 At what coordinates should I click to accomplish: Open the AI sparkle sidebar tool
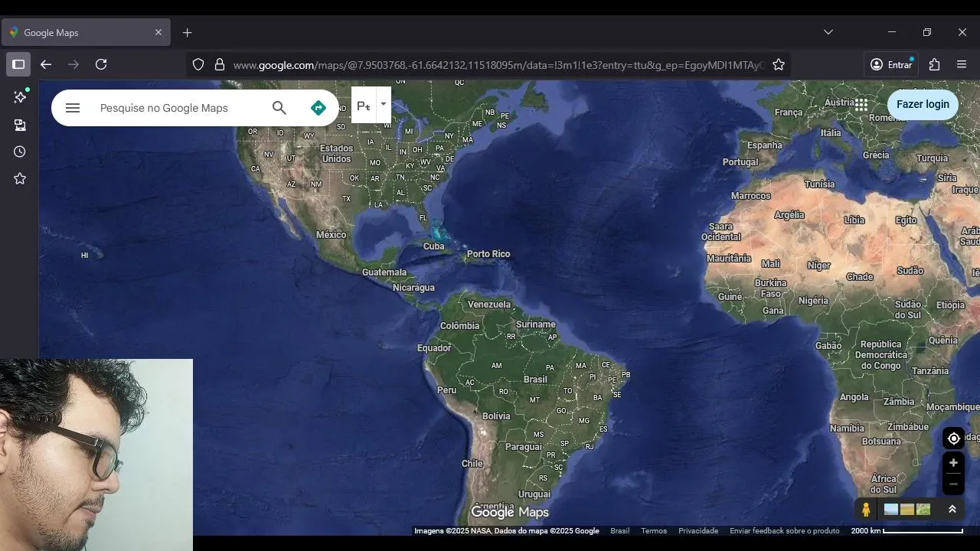coord(20,97)
